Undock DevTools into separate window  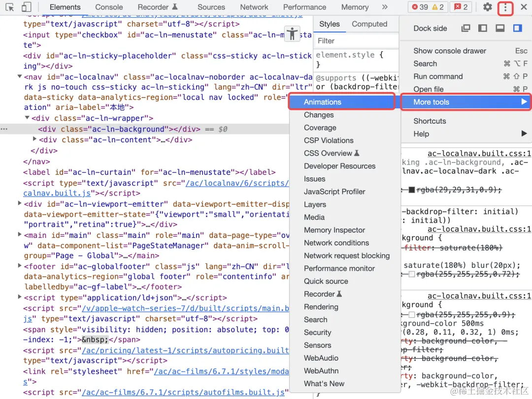465,28
